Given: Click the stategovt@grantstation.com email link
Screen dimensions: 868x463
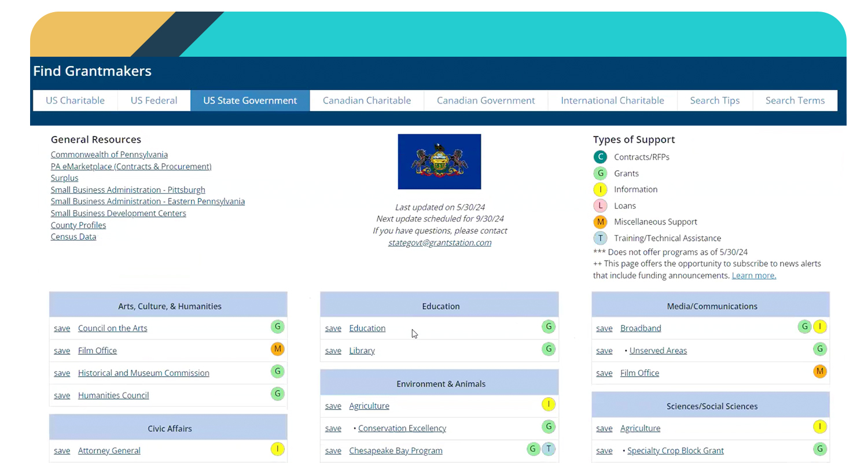Looking at the screenshot, I should pos(440,243).
